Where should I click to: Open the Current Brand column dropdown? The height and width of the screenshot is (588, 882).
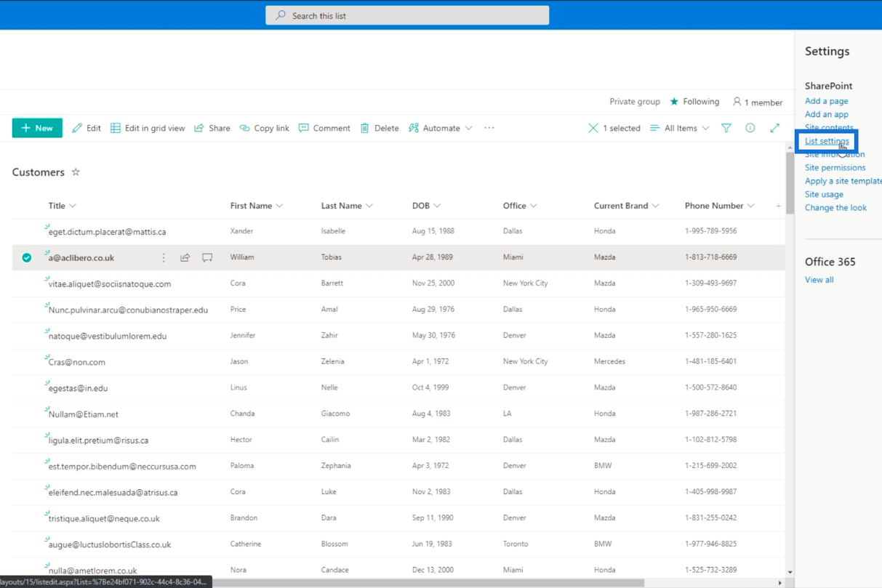(655, 206)
